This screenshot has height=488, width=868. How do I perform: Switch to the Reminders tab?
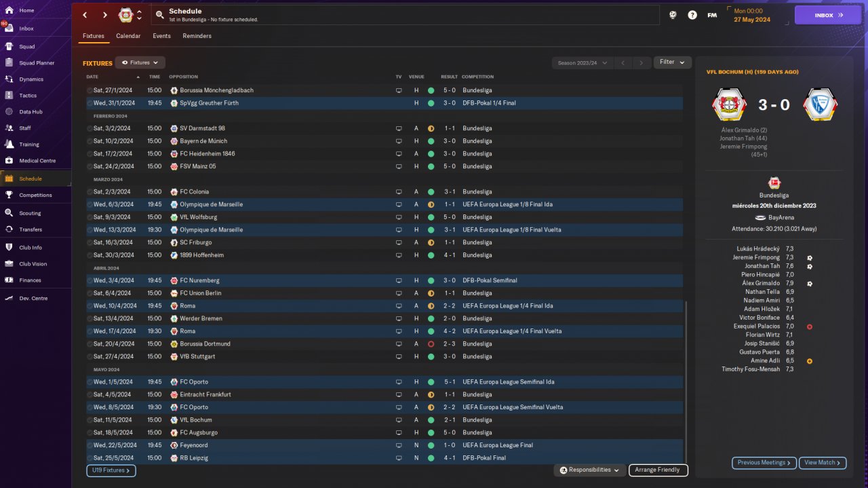click(x=197, y=36)
